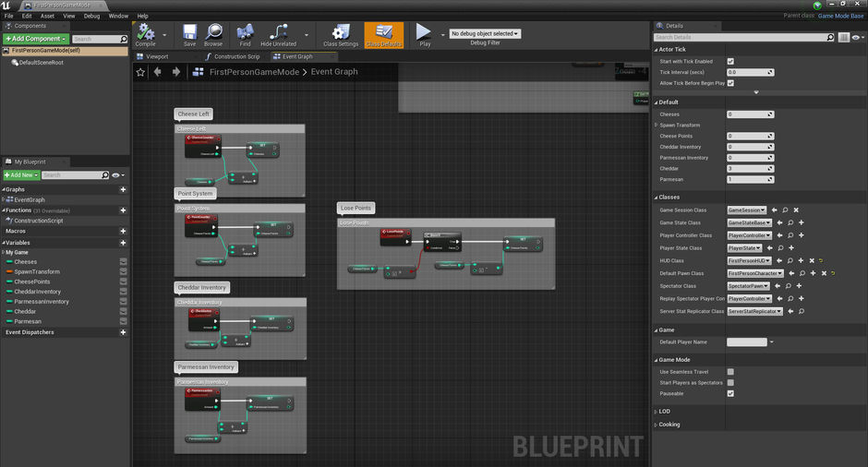Viewport: 868px width, 467px height.
Task: Start Play in editor
Action: tap(424, 35)
